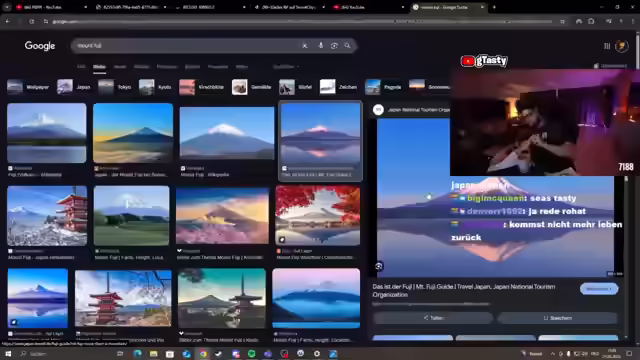Go to the Google logo homepage
The height and width of the screenshot is (360, 640).
pyautogui.click(x=40, y=46)
